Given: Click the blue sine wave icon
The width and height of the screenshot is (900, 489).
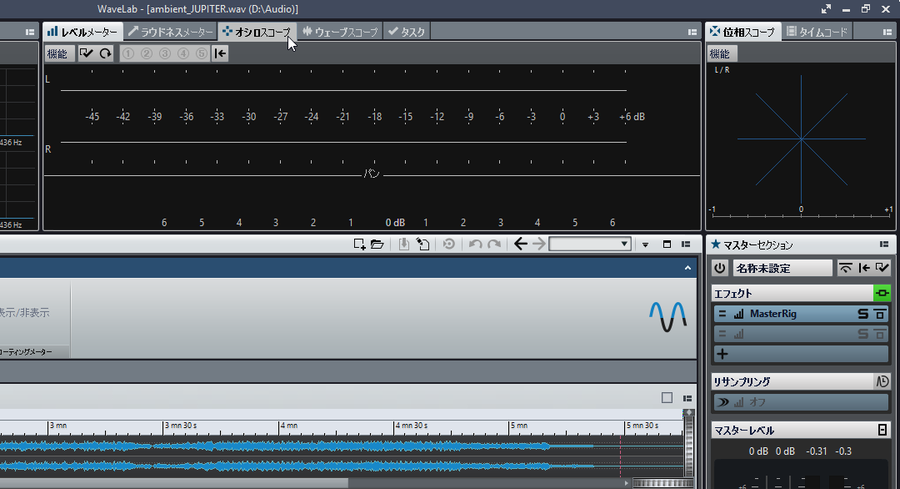Looking at the screenshot, I should (668, 317).
